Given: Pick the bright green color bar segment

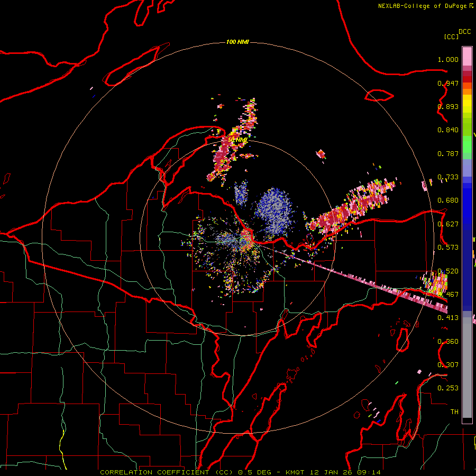Looking at the screenshot, I should [x=467, y=144].
